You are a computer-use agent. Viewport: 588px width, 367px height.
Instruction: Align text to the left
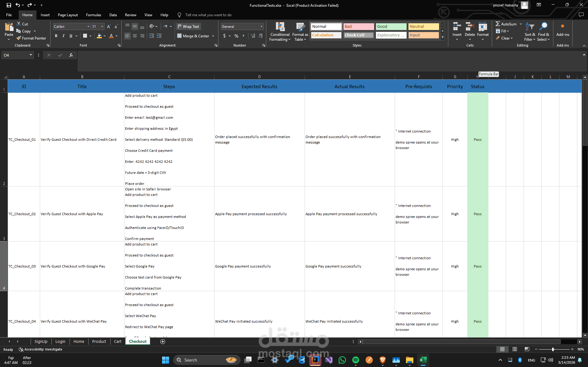coord(127,36)
